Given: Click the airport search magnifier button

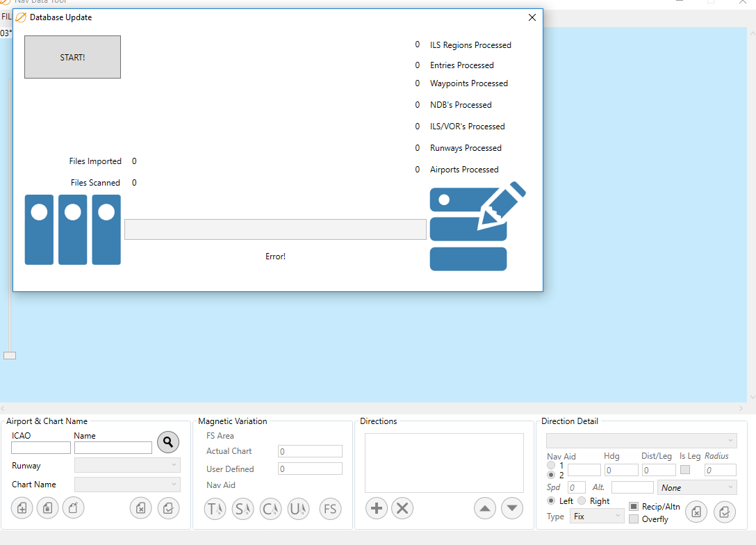Looking at the screenshot, I should 168,441.
